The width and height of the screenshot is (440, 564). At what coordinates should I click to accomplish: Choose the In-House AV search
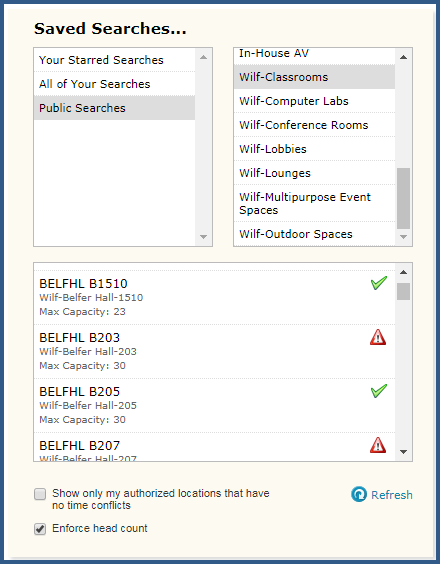[x=314, y=56]
